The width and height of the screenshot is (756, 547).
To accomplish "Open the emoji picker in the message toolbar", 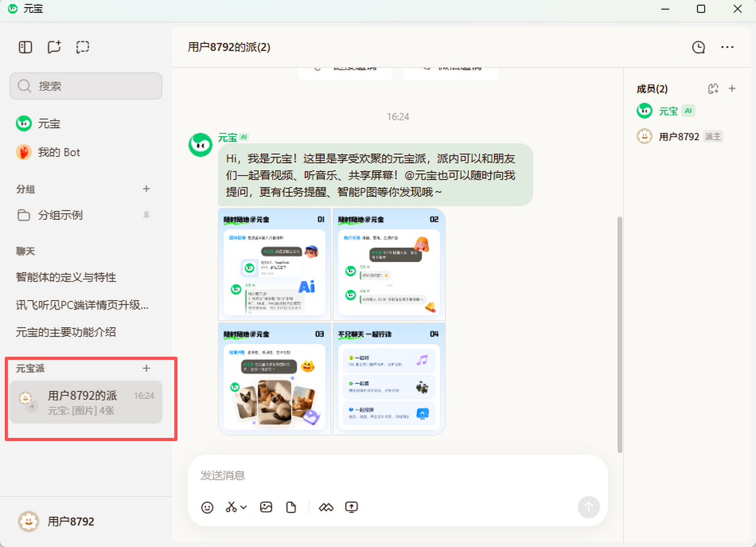I will click(207, 507).
